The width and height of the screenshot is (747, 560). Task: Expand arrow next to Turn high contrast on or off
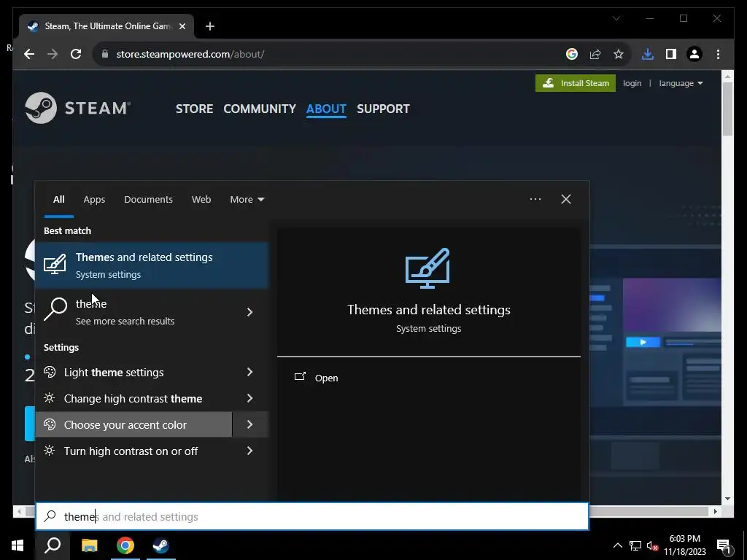point(249,451)
